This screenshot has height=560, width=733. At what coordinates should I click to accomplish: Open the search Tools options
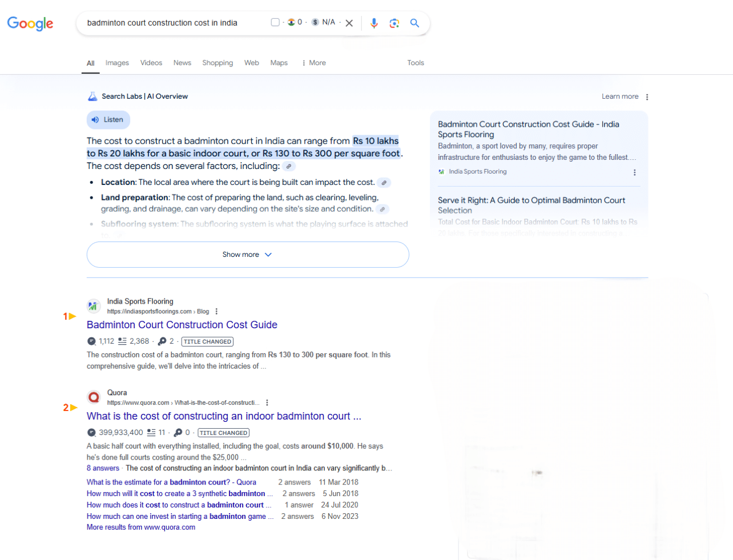416,63
